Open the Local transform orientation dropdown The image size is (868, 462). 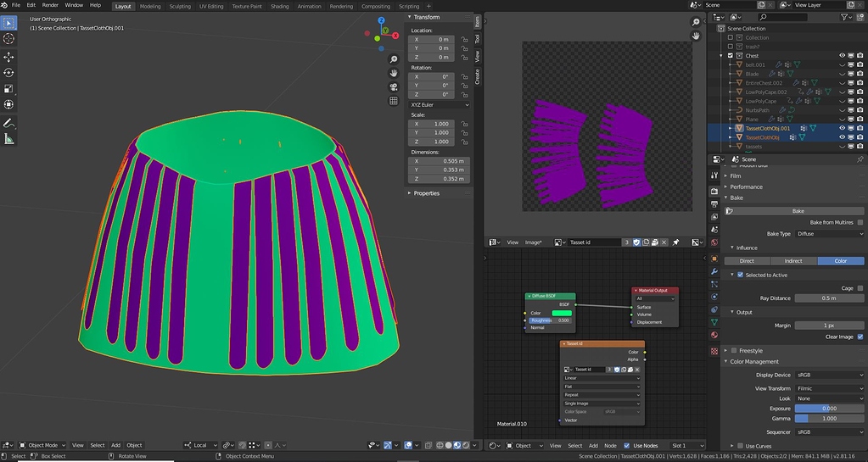[x=200, y=445]
